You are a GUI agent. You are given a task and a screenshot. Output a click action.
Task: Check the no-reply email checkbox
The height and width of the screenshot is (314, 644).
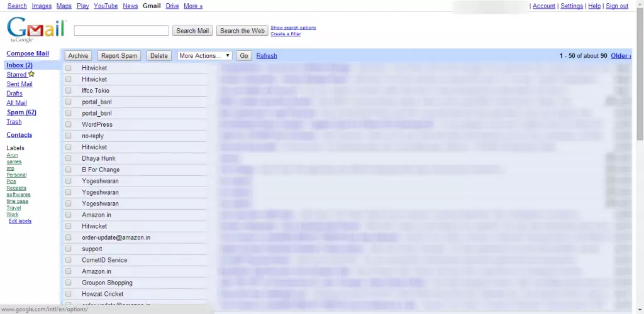[68, 136]
